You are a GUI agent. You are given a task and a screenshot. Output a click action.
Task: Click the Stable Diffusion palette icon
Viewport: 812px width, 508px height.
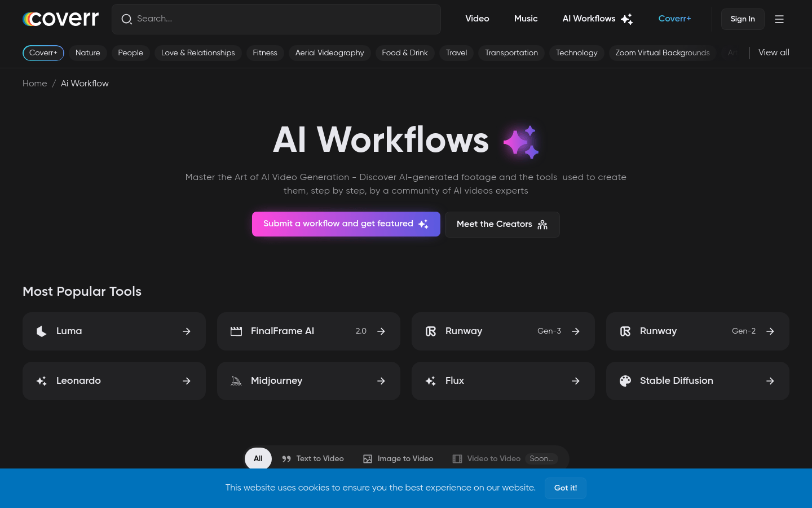point(625,381)
